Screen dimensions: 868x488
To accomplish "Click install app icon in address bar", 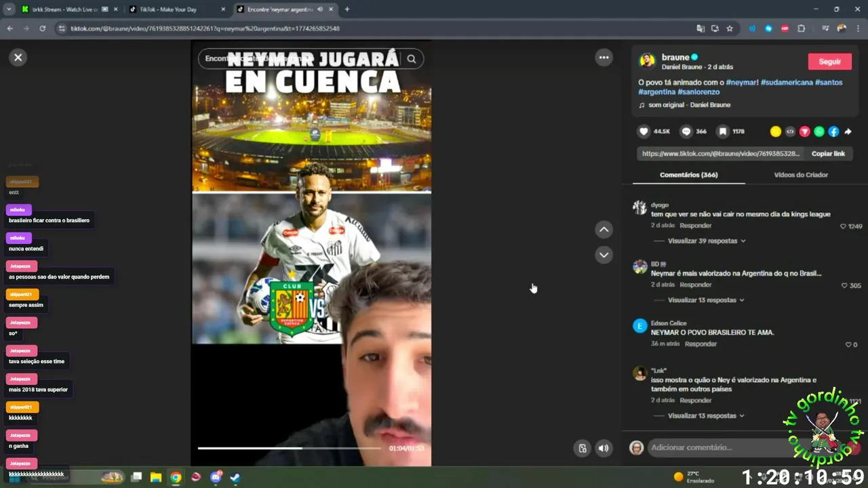I will pyautogui.click(x=715, y=28).
